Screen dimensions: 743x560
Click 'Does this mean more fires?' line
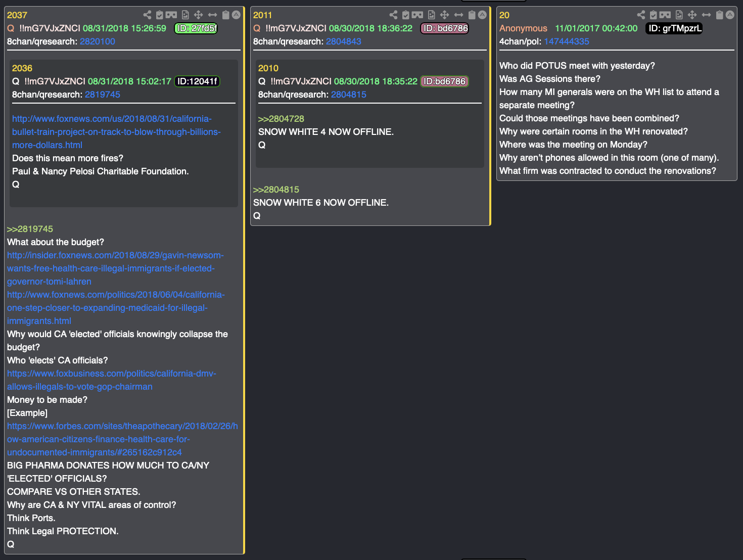point(68,158)
